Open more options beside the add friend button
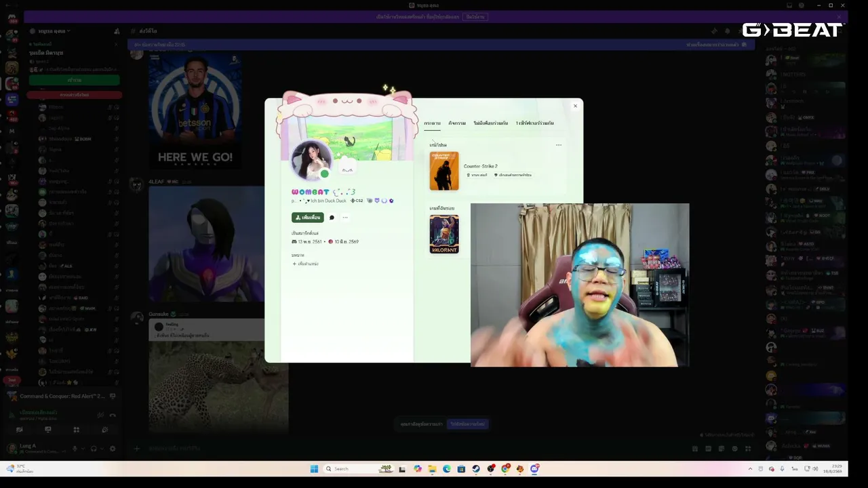 [345, 218]
